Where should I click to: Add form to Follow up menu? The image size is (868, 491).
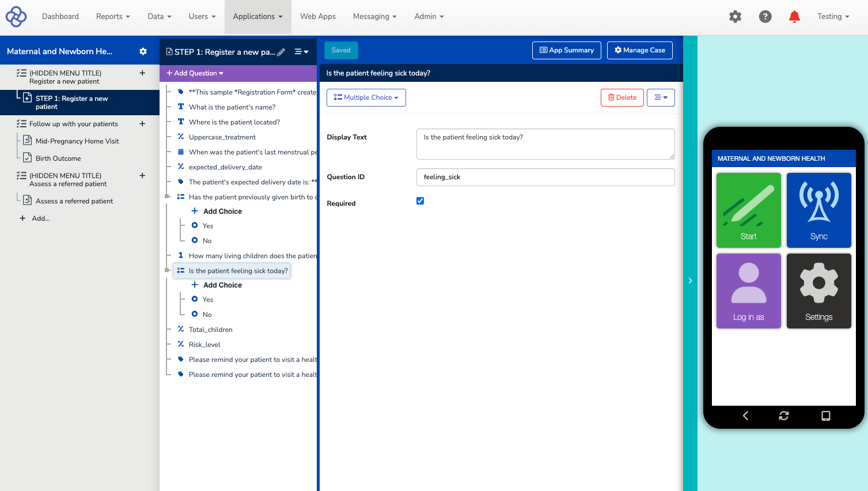click(142, 124)
